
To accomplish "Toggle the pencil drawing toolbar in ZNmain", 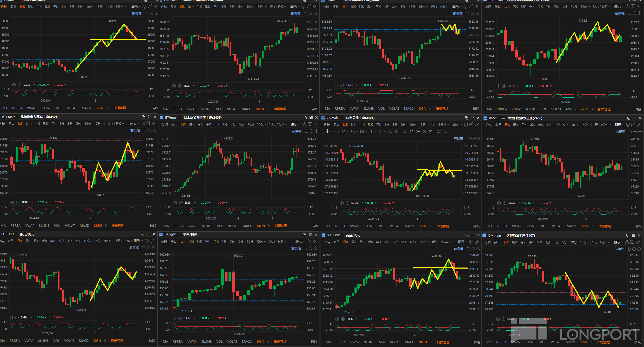I will [477, 125].
